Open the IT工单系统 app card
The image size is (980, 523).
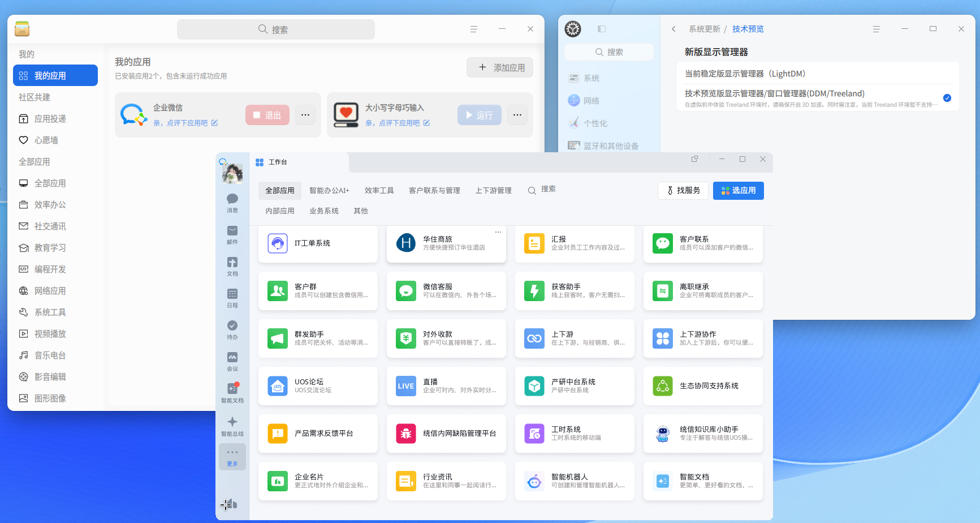click(x=318, y=243)
